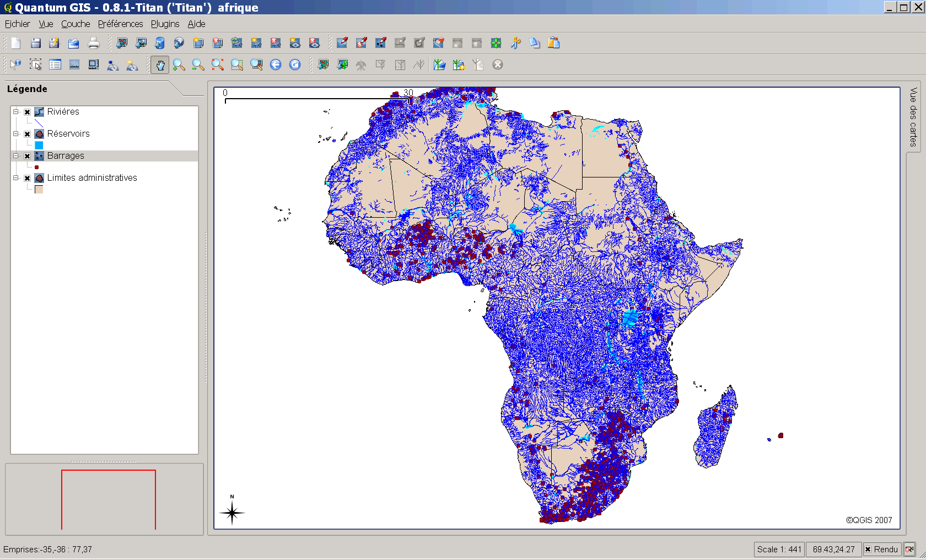Click the Scale 1:441 field
This screenshot has height=560, width=926.
(x=778, y=550)
